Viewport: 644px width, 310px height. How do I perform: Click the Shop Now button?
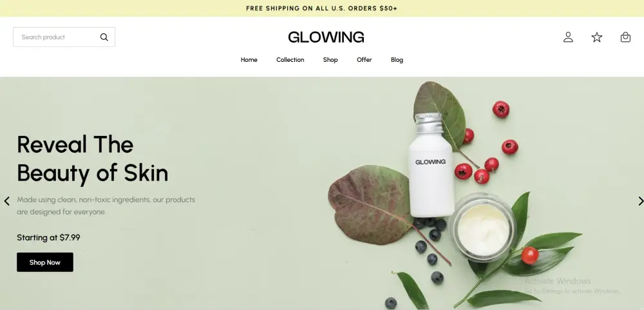click(x=45, y=262)
